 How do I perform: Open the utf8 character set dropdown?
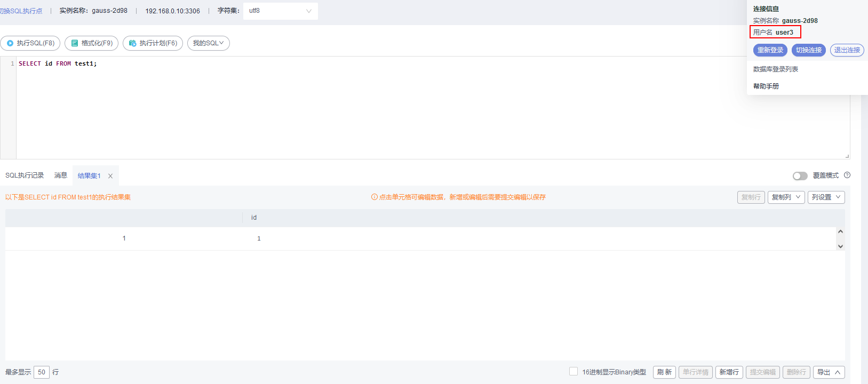[x=281, y=11]
